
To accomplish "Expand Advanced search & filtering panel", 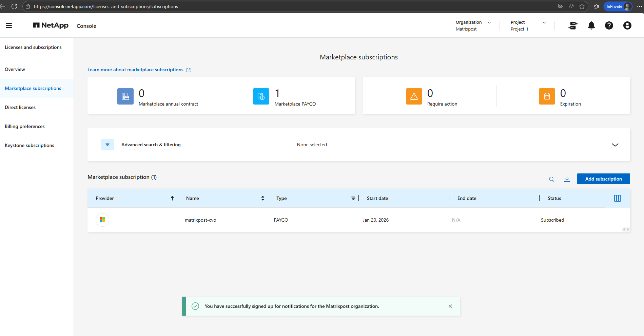I will coord(615,145).
